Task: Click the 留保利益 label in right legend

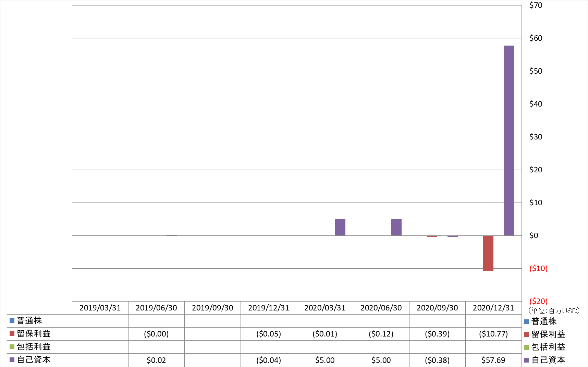Action: pyautogui.click(x=548, y=334)
